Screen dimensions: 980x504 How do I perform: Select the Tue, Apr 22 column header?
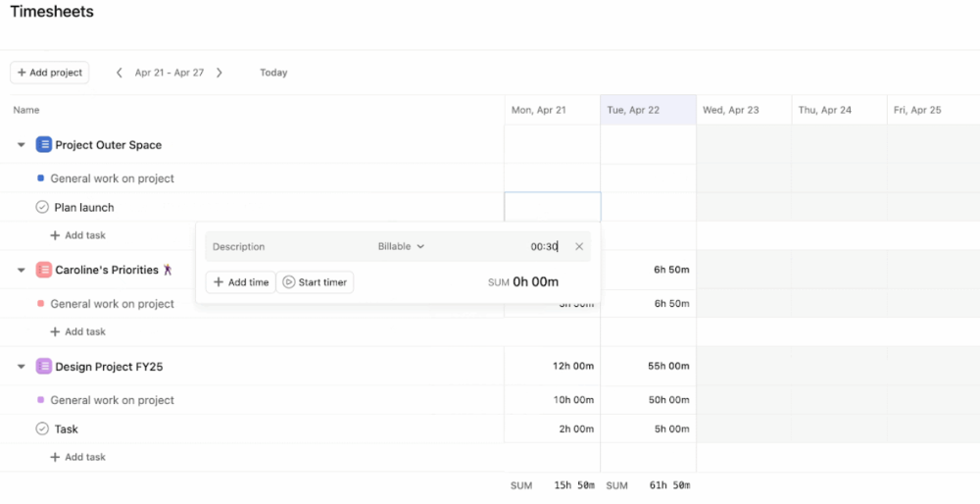(x=648, y=110)
